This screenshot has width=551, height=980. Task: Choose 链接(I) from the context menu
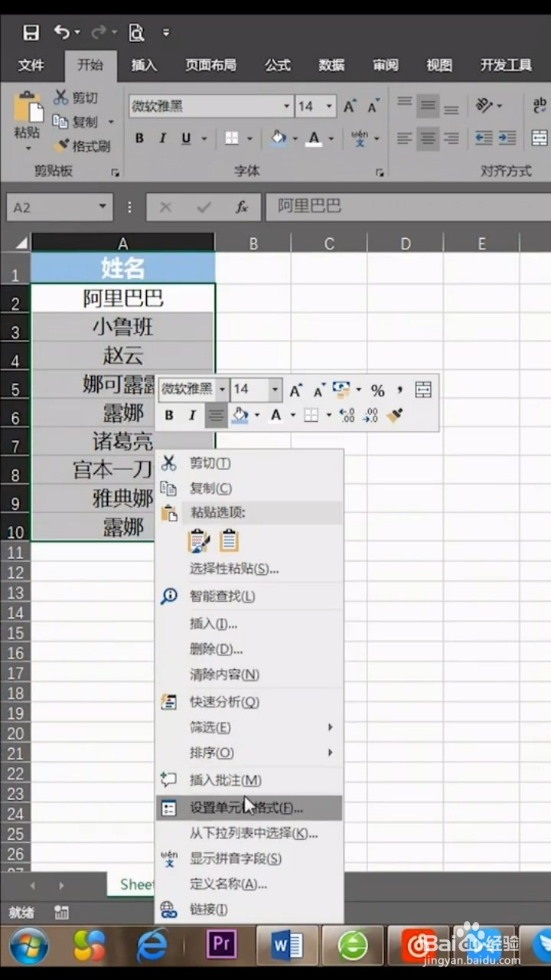coord(249,910)
